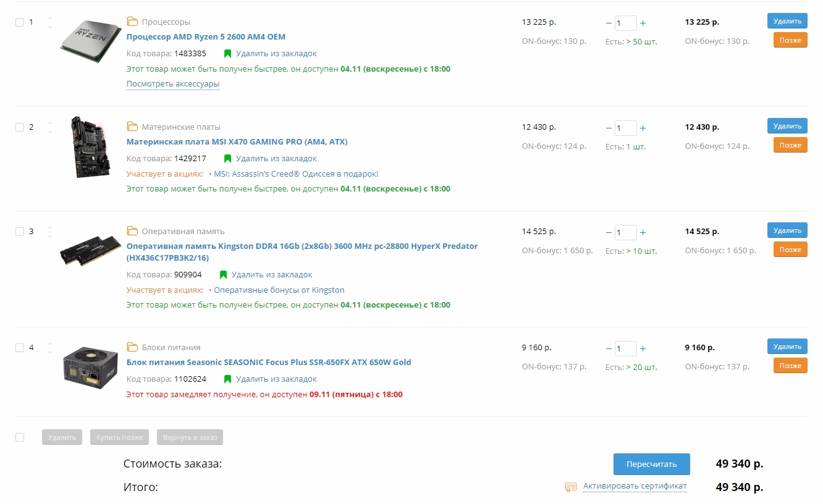Click the certificate icon beside Активировать сертификат

click(x=571, y=487)
